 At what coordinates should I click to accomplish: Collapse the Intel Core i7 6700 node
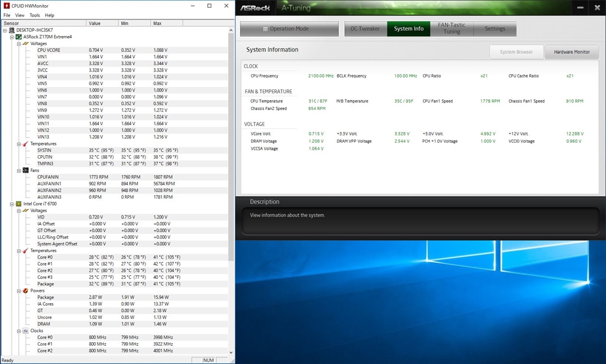point(12,204)
